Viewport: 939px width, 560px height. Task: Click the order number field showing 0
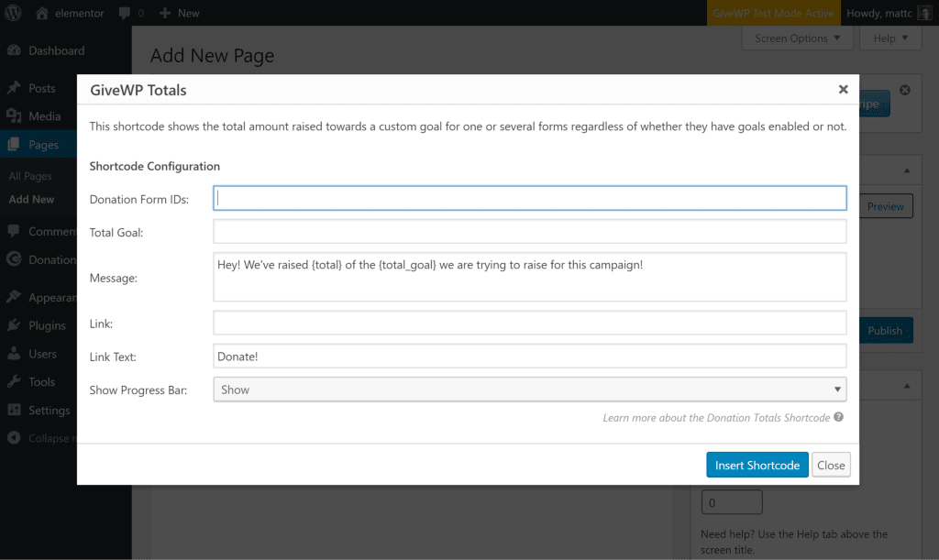[732, 502]
